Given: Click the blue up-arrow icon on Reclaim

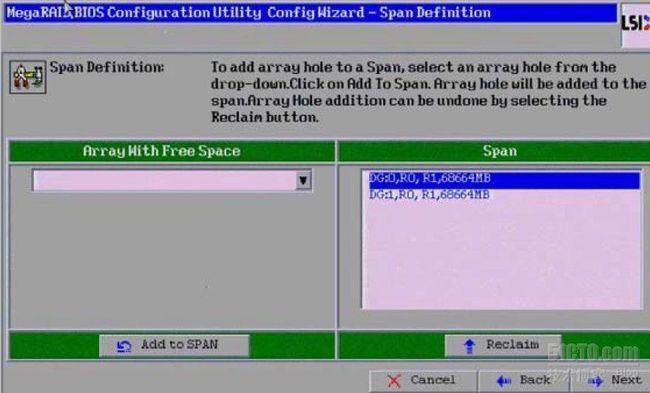Looking at the screenshot, I should click(469, 346).
